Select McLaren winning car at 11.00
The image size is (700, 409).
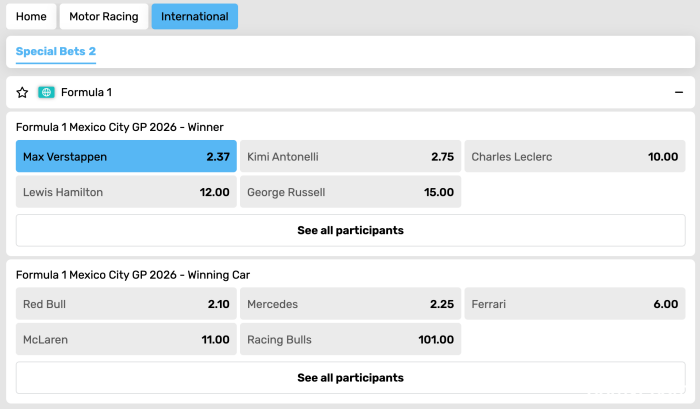pos(126,339)
